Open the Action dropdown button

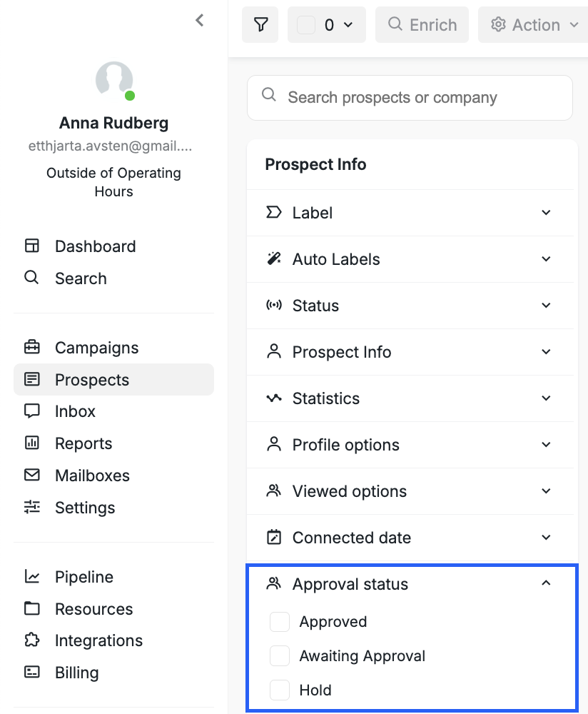[533, 24]
